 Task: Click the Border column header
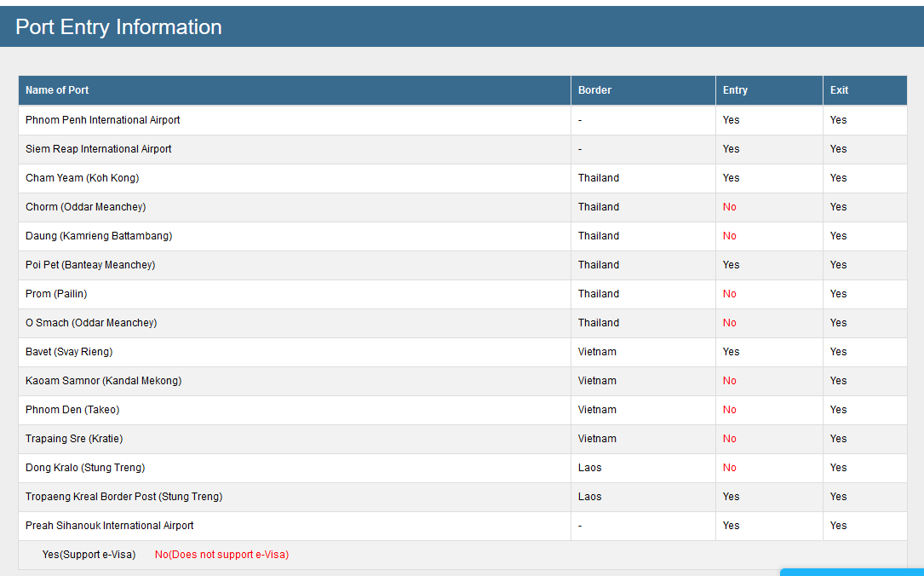[x=594, y=90]
